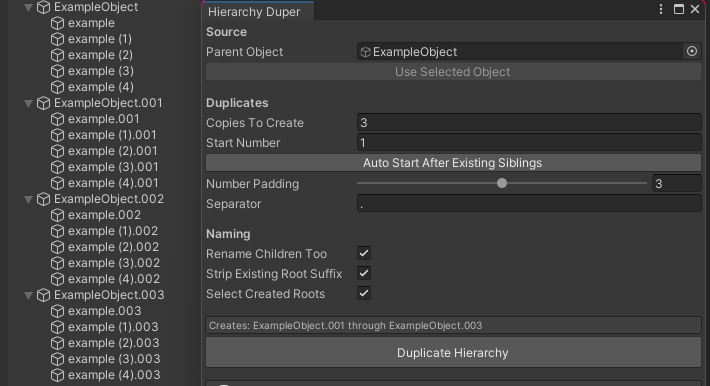The height and width of the screenshot is (386, 710).
Task: Click the cube icon beside example (4).002
Action: (58, 279)
